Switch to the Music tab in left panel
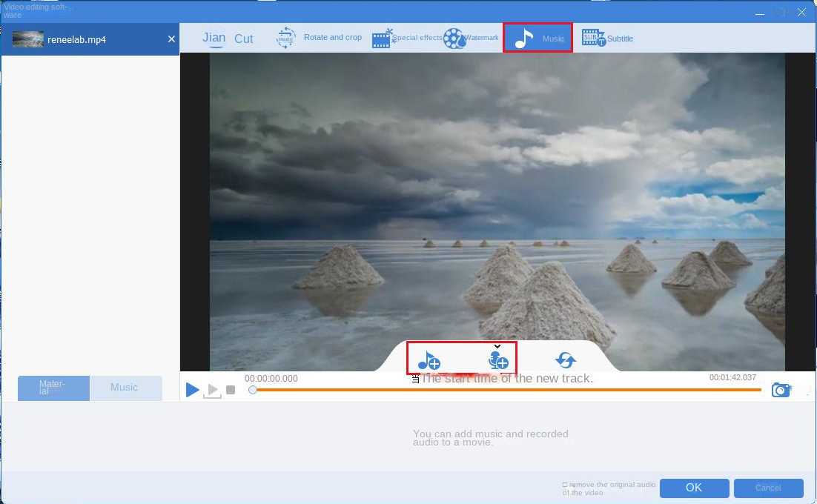 point(125,388)
